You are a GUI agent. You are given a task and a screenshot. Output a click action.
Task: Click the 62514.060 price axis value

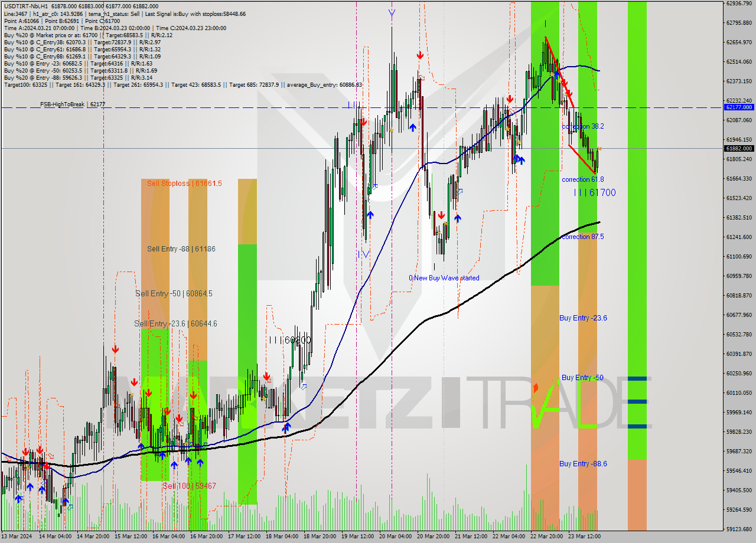739,61
